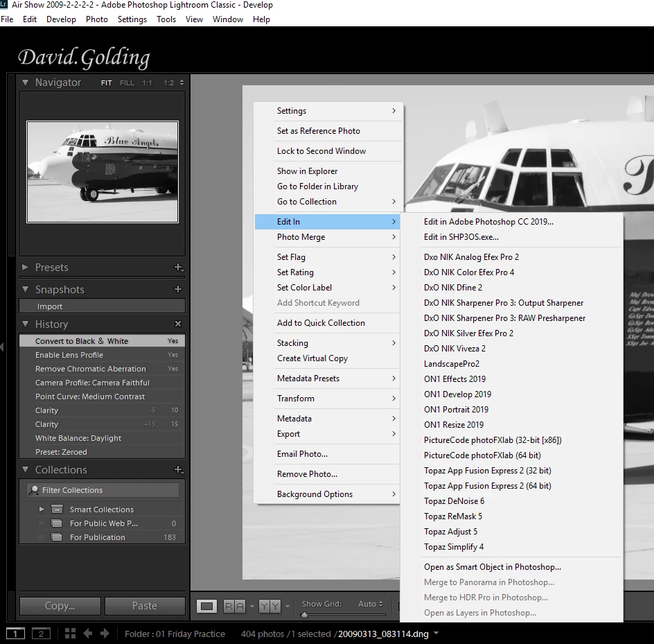Click Add to Quick Collection
654x644 pixels.
328,322
